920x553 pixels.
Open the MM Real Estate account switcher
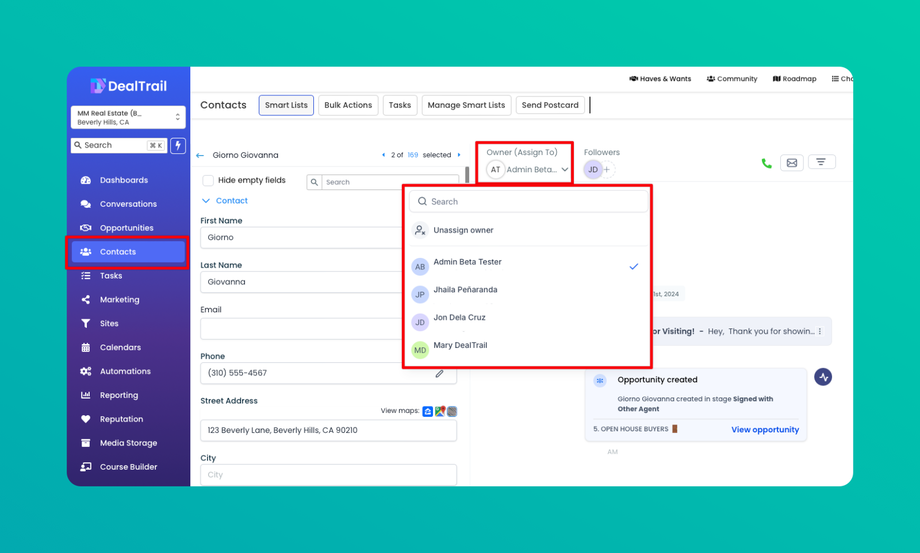coord(128,117)
